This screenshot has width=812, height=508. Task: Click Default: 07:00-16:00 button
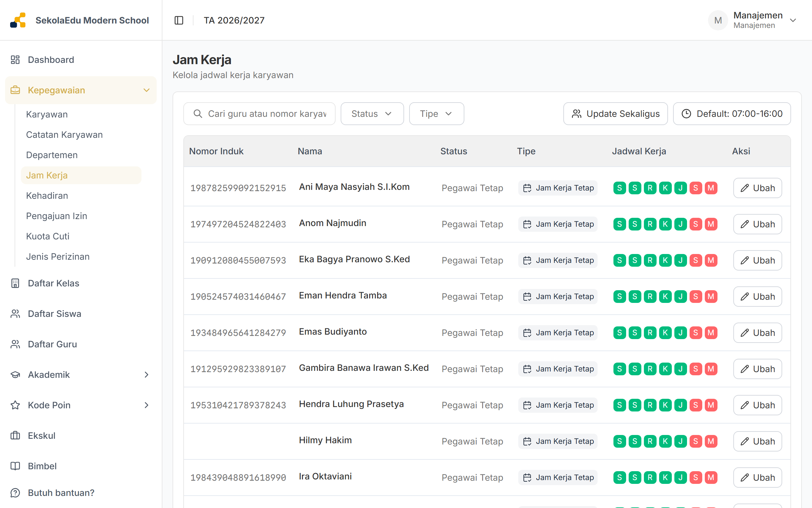click(x=732, y=114)
